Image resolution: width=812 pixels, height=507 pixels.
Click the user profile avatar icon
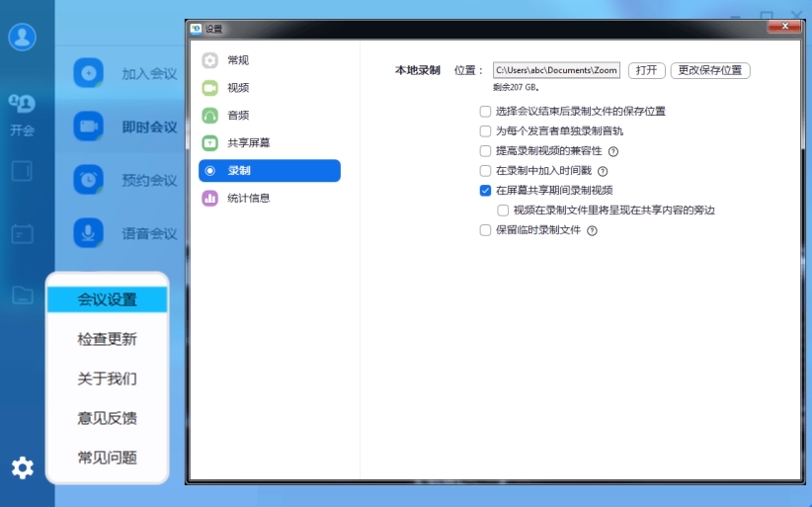(23, 37)
